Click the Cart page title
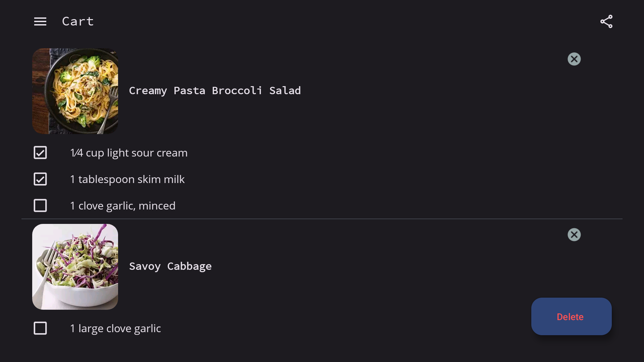644x362 pixels. 78,21
